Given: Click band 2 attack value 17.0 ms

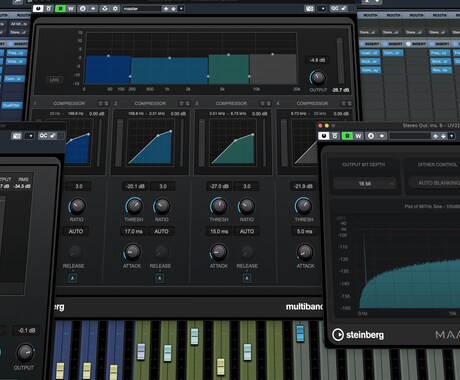Looking at the screenshot, I should click(x=133, y=231).
